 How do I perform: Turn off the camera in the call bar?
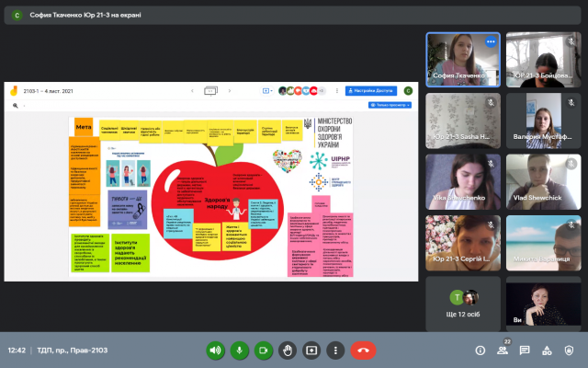(264, 351)
